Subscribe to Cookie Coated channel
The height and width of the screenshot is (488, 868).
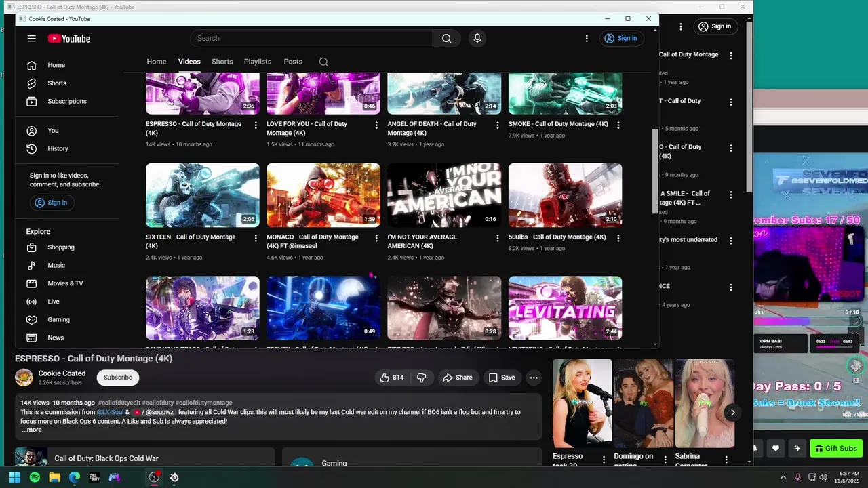(118, 378)
